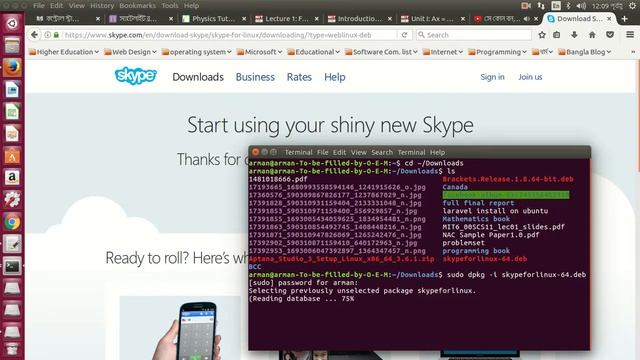Click skypeforlinux-64.deb in terminal listing
Screen dimensions: 640x360
tap(484, 259)
